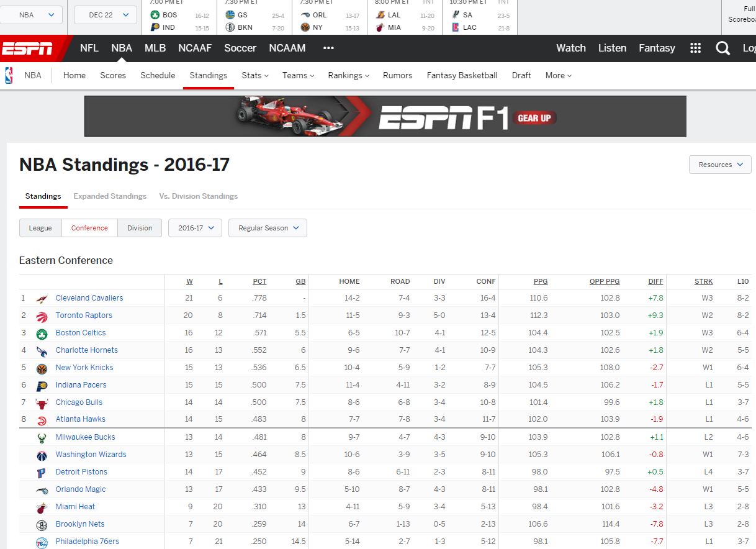This screenshot has height=549, width=756.
Task: Click the Lakers logo in scoreboard
Action: click(x=380, y=15)
